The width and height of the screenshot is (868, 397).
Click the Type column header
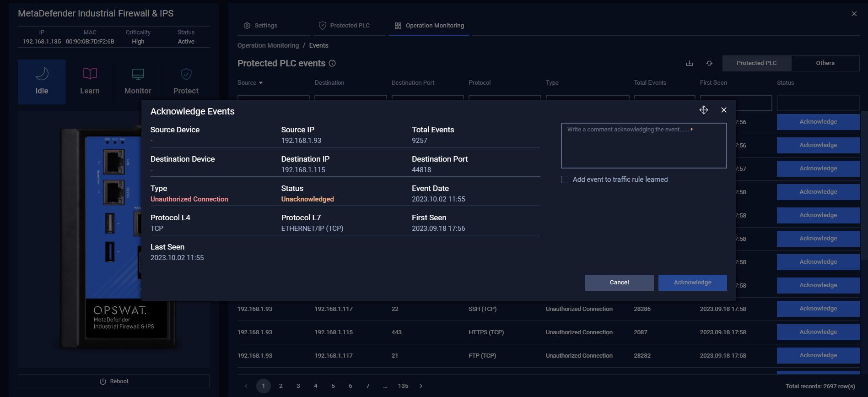point(552,83)
